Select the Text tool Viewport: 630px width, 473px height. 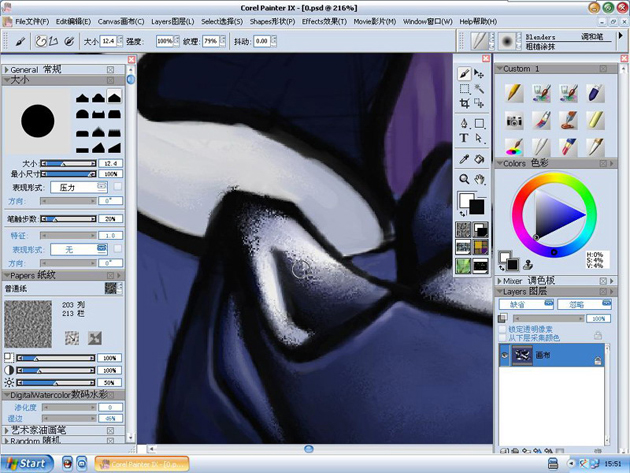[x=464, y=138]
